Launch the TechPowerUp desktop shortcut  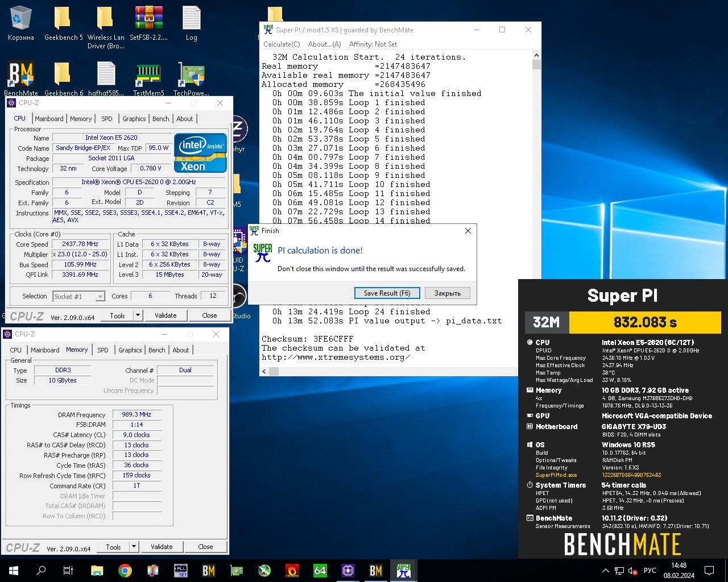191,78
